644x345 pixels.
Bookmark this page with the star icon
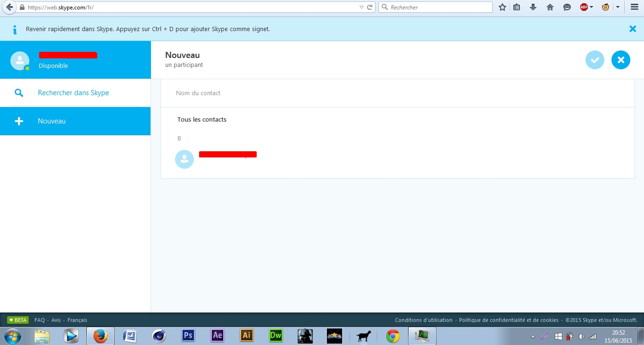click(x=502, y=7)
